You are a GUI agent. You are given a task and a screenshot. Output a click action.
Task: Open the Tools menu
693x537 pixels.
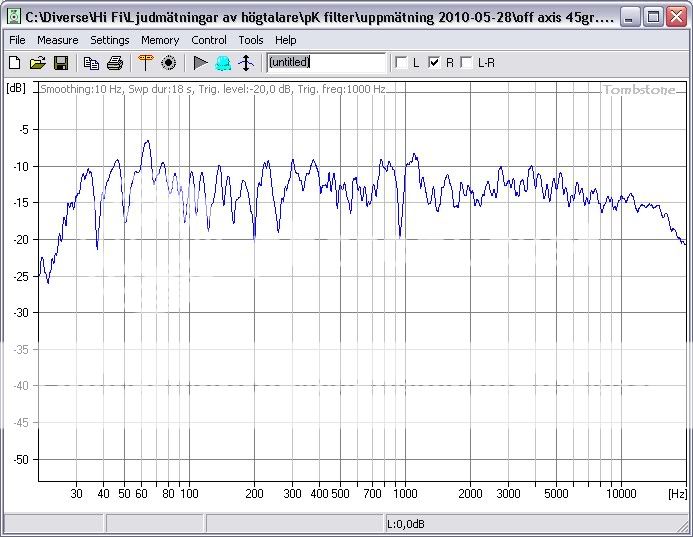(x=251, y=40)
